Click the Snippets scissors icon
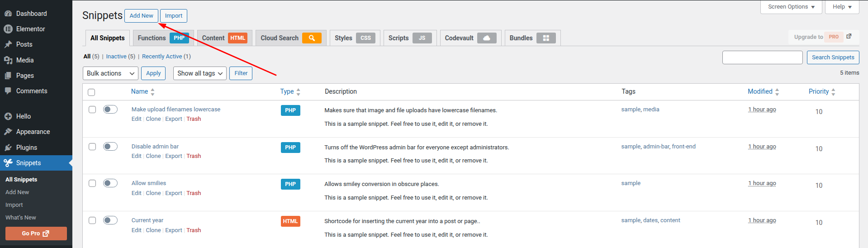Image resolution: width=868 pixels, height=248 pixels. [x=8, y=163]
